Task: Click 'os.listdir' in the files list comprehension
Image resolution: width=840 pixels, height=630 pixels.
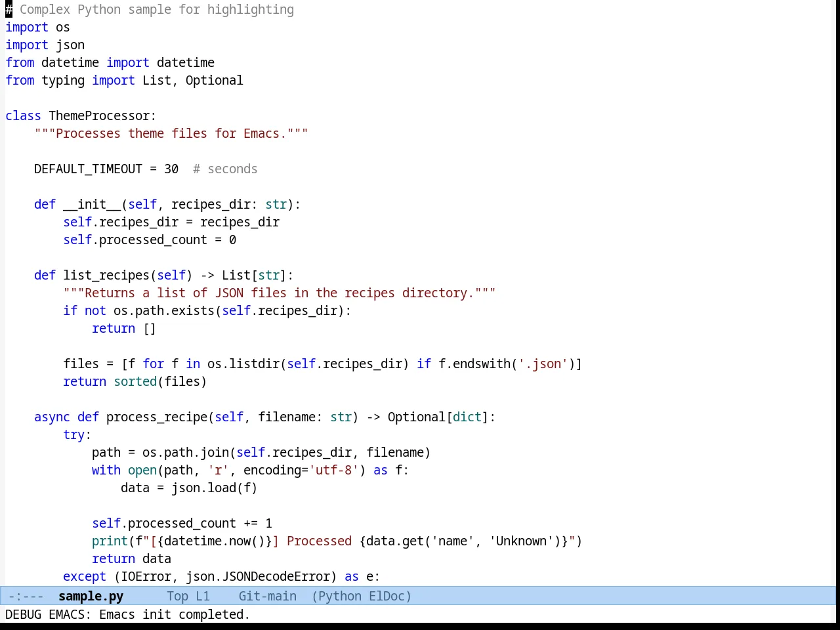Action: [x=243, y=364]
